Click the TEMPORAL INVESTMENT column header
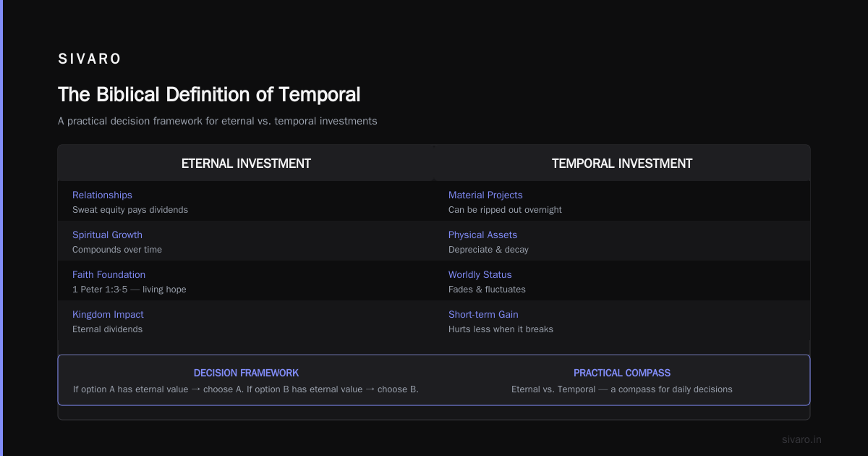Screen dimensions: 868x456 [x=622, y=164]
